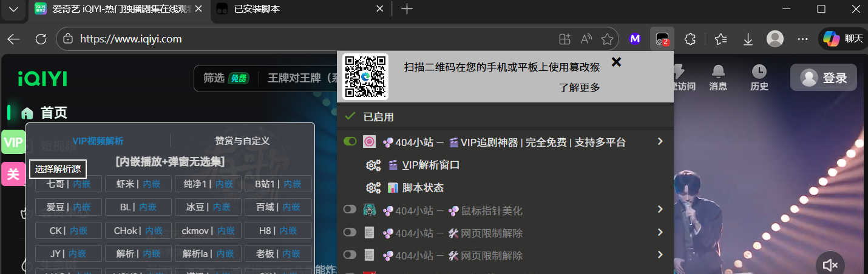Click the gear icon beside 脚本状态
The height and width of the screenshot is (274, 868).
(x=373, y=188)
